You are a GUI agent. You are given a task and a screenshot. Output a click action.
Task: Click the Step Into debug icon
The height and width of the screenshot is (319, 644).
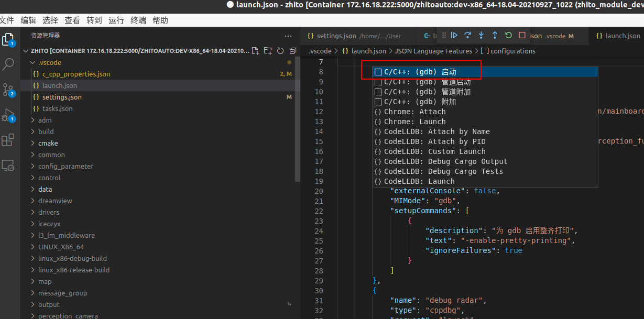click(x=481, y=36)
